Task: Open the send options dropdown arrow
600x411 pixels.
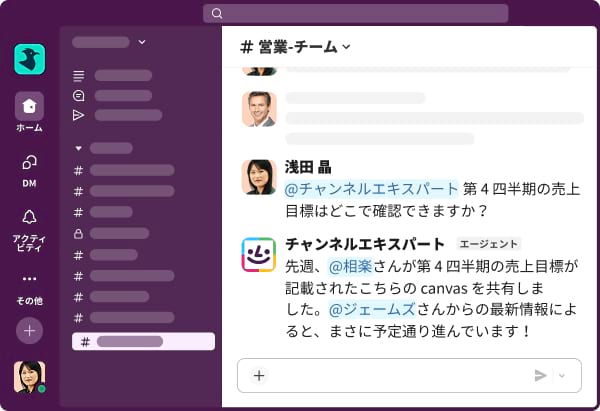Action: [562, 376]
